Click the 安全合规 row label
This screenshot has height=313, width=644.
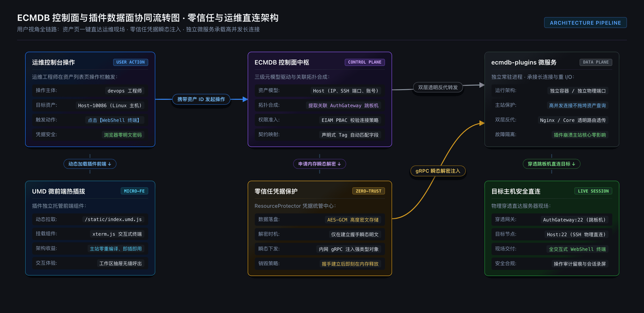[505, 263]
